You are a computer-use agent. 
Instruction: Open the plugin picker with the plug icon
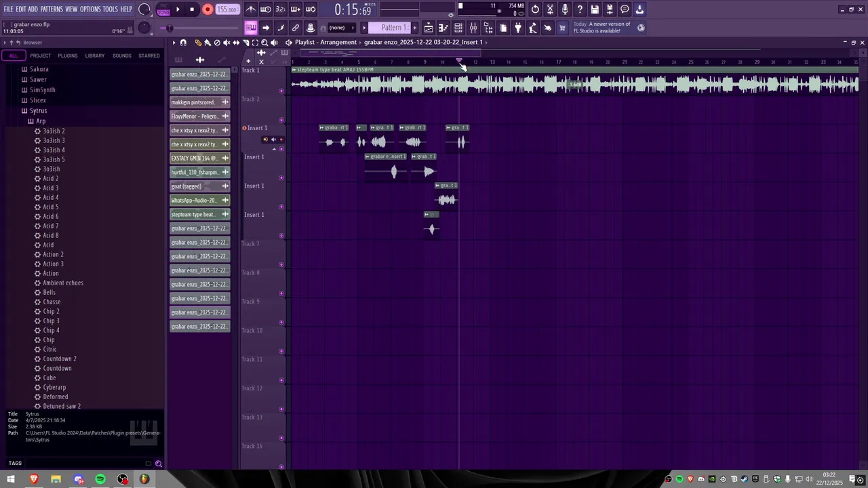[518, 28]
